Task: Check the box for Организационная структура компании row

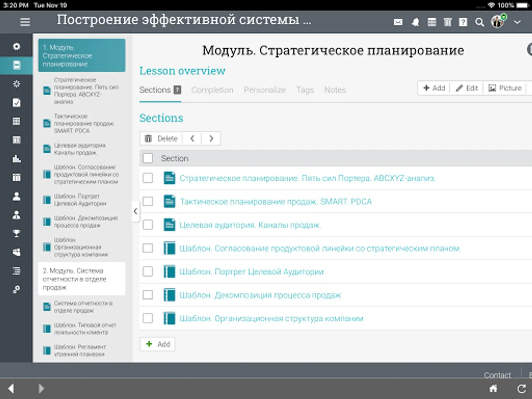Action: [x=148, y=318]
